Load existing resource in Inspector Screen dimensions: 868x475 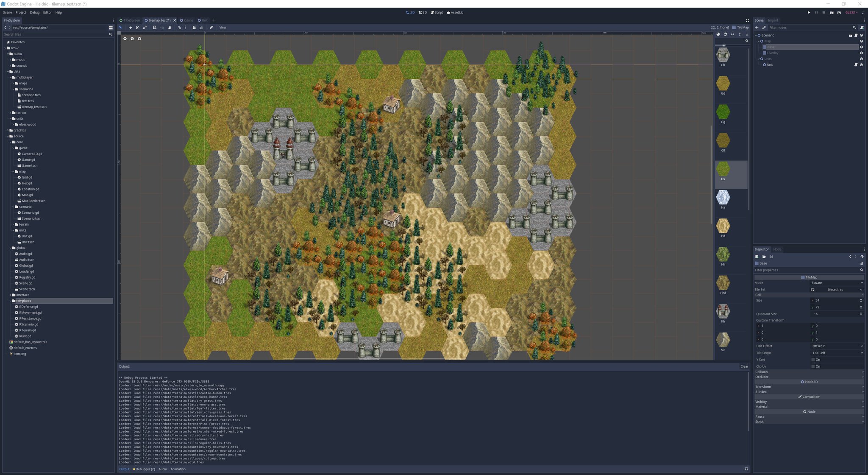tap(764, 257)
